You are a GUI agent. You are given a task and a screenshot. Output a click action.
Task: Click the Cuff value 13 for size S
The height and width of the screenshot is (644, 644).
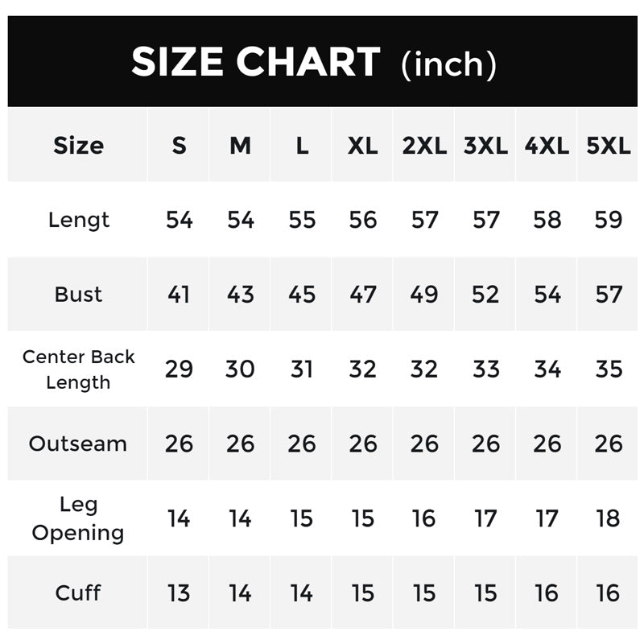pyautogui.click(x=179, y=593)
